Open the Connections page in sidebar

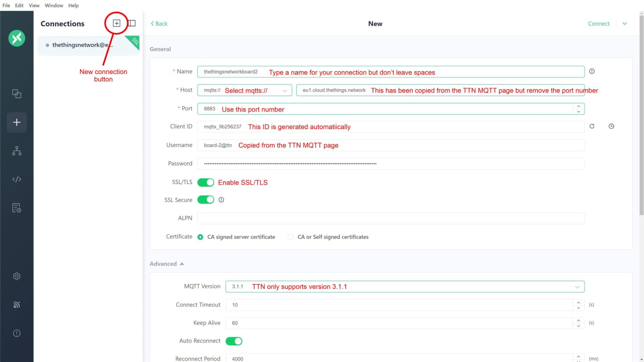click(17, 94)
